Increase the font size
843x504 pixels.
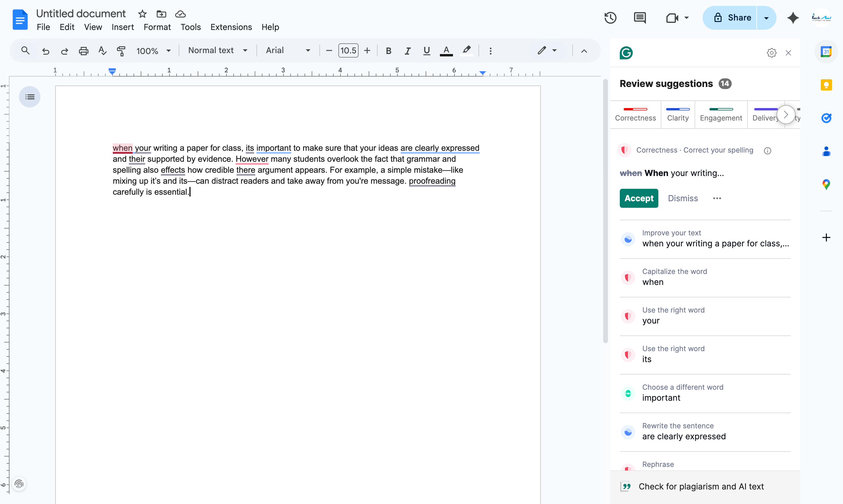point(367,50)
